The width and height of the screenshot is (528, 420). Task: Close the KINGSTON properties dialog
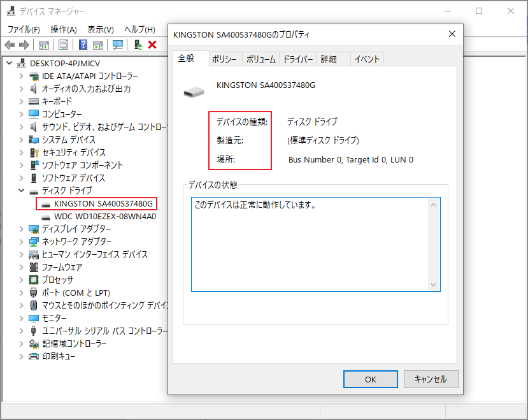tap(452, 34)
